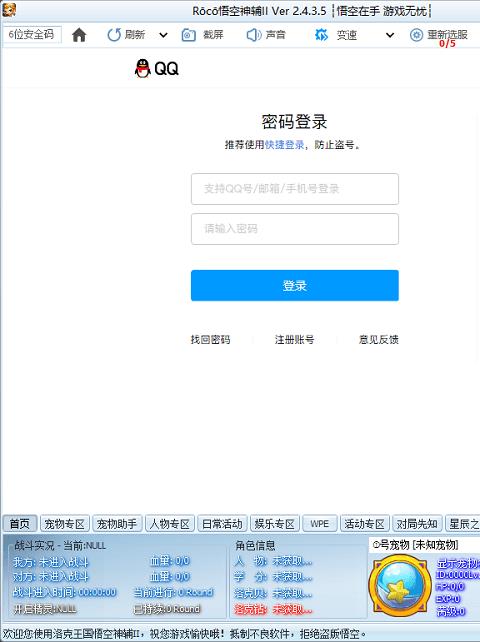The height and width of the screenshot is (642, 480).
Task: Switch to the 娱乐专区 tab
Action: point(275,524)
